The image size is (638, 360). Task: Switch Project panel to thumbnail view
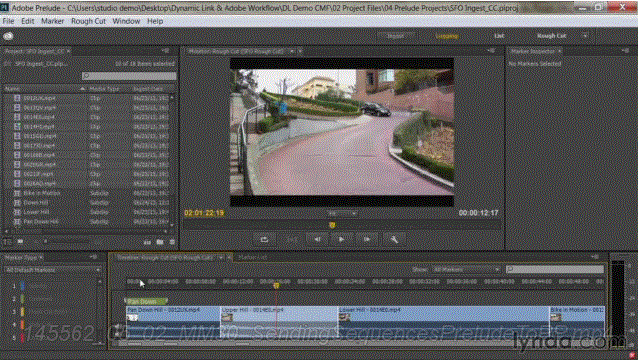click(x=20, y=242)
